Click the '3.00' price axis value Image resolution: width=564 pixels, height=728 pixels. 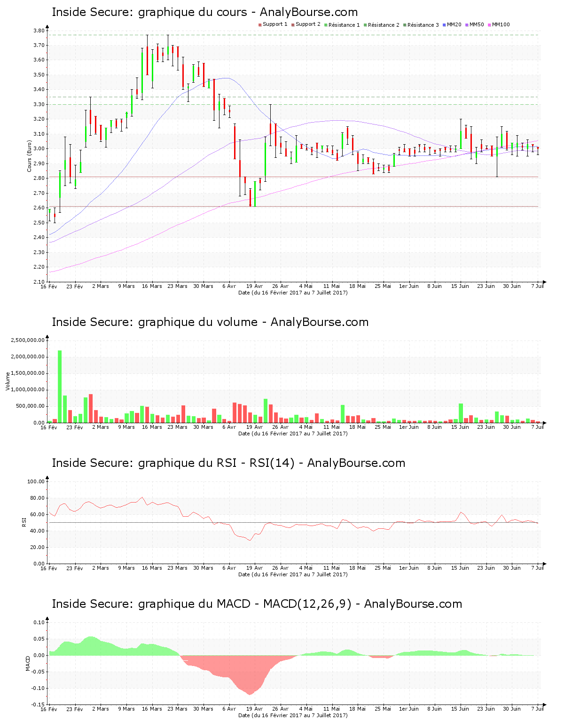click(39, 149)
